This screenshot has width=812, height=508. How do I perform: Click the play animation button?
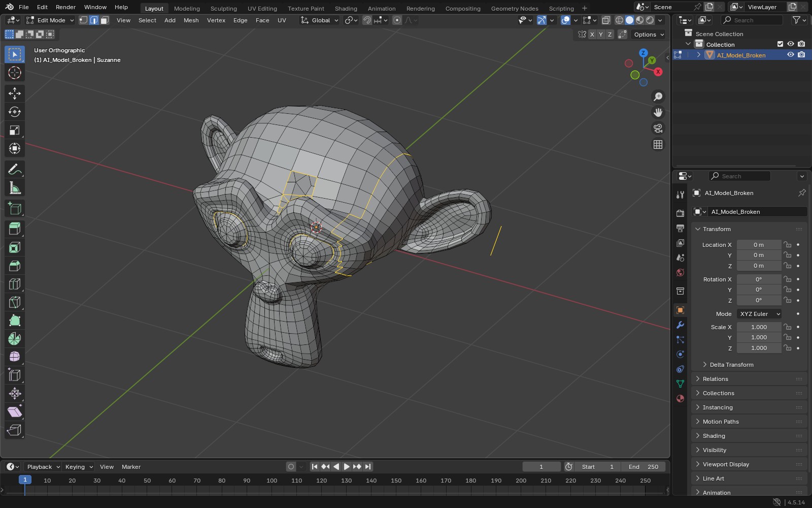pyautogui.click(x=347, y=467)
